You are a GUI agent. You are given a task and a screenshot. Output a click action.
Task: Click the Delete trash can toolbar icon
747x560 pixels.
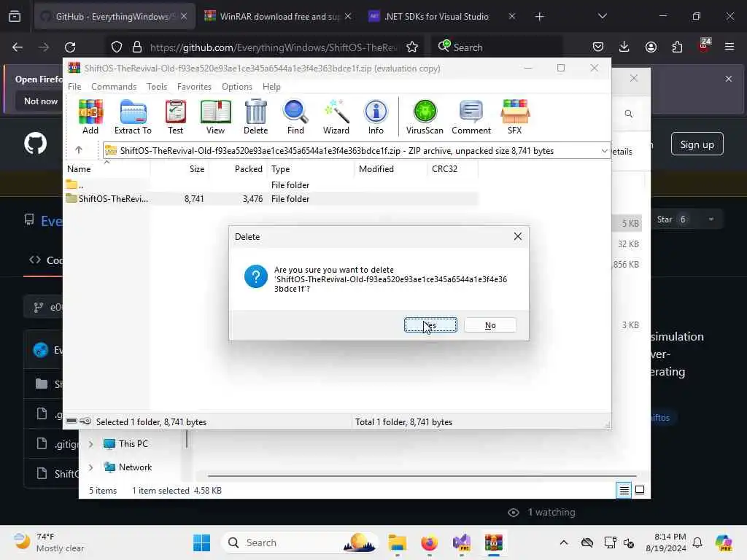256,117
